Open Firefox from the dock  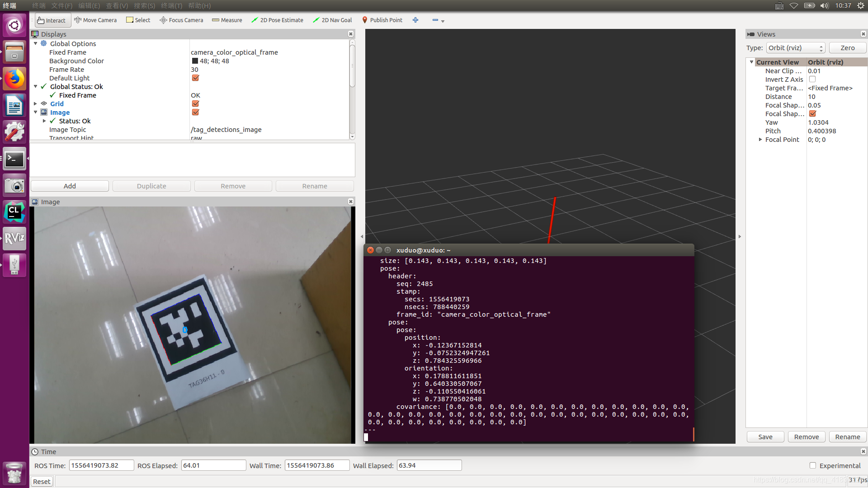(x=14, y=79)
